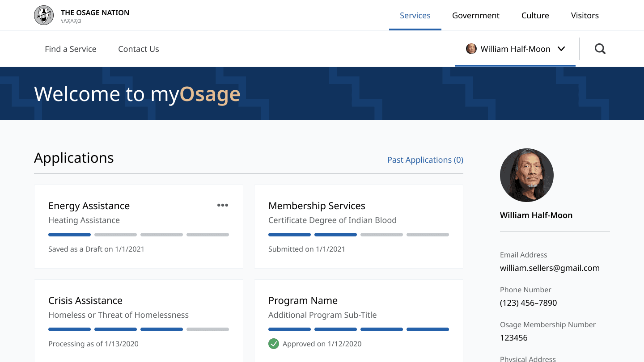Click the Phone Number label

[x=525, y=290]
